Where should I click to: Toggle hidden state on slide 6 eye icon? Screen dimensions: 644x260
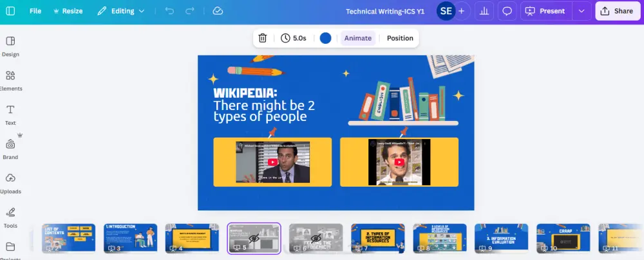(316, 238)
